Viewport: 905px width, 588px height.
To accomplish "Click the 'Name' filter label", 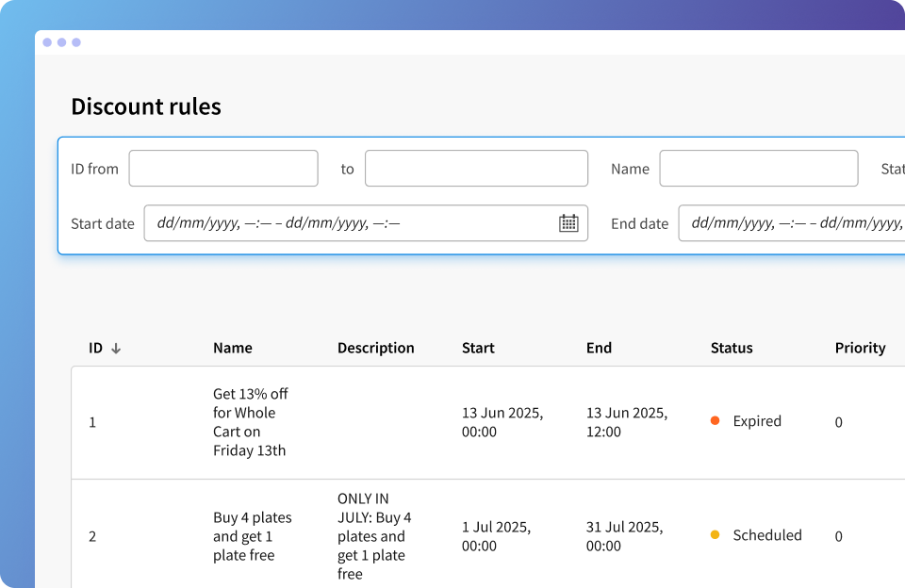I will (x=630, y=169).
